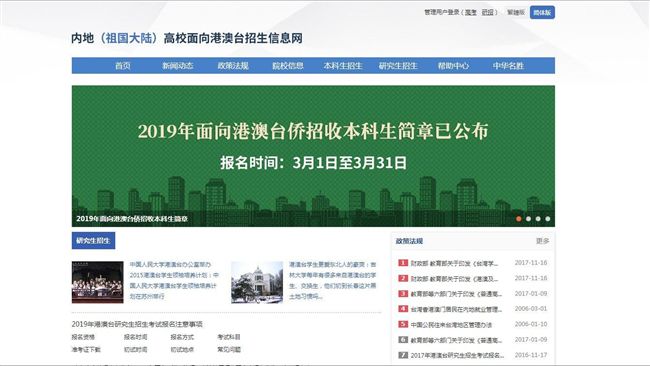Open the 院校信息 navigation item

pyautogui.click(x=288, y=65)
